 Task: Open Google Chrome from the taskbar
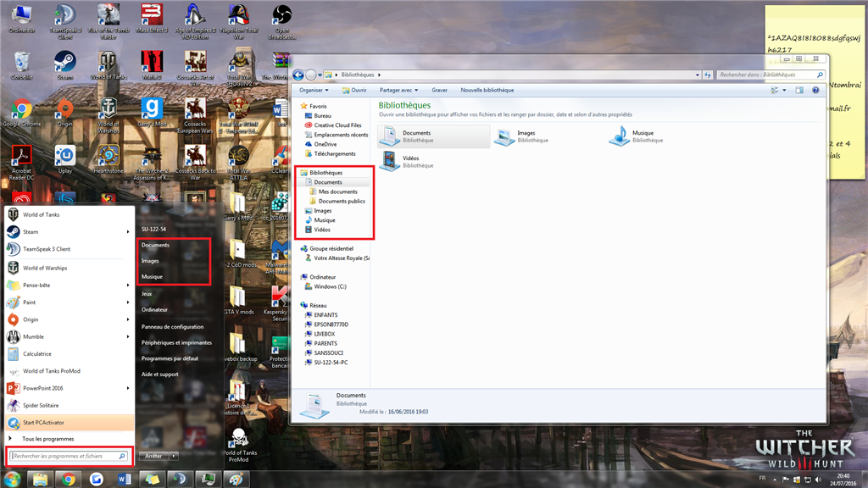point(69,480)
